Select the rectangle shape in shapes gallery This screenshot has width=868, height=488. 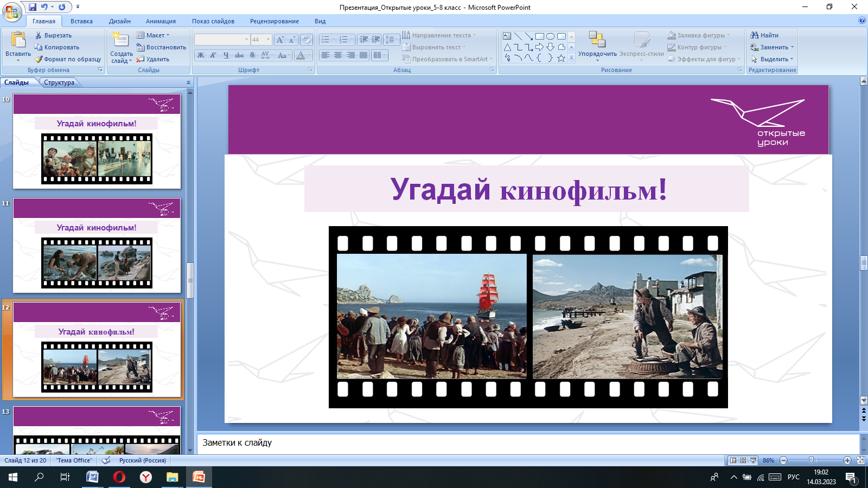click(539, 36)
